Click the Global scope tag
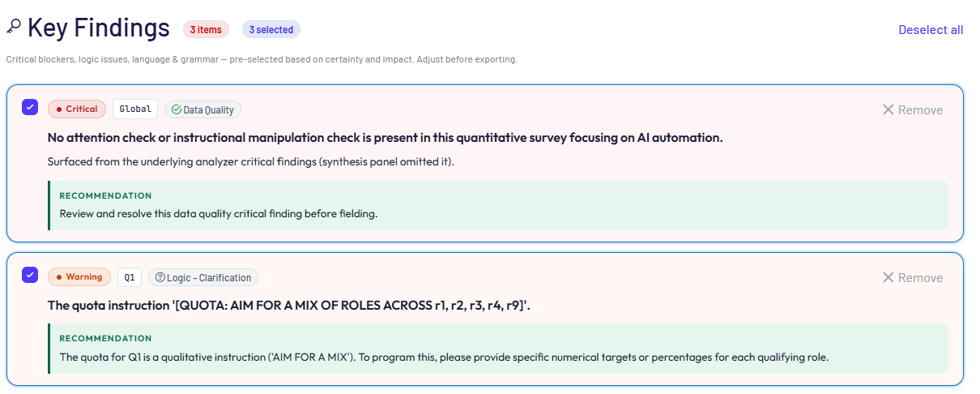The height and width of the screenshot is (394, 980). [x=135, y=109]
